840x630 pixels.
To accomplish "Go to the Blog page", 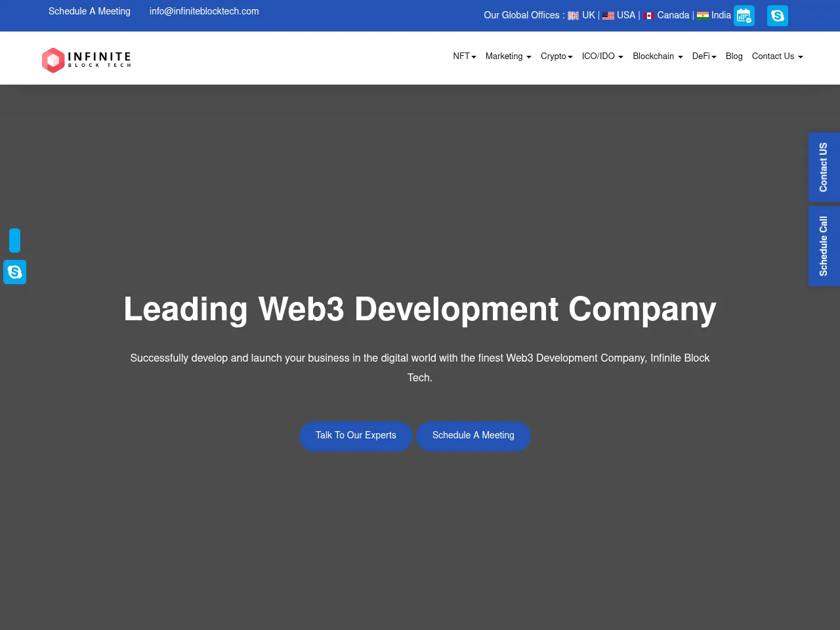I will pos(734,56).
